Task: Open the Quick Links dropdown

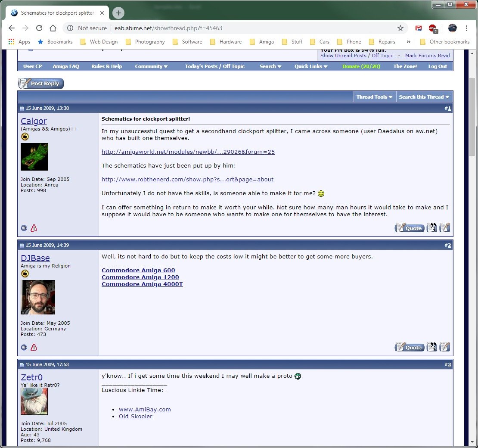Action: click(310, 66)
